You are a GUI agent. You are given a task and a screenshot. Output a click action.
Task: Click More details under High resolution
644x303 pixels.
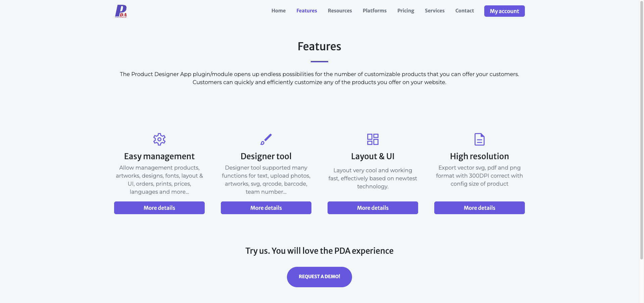pyautogui.click(x=479, y=208)
